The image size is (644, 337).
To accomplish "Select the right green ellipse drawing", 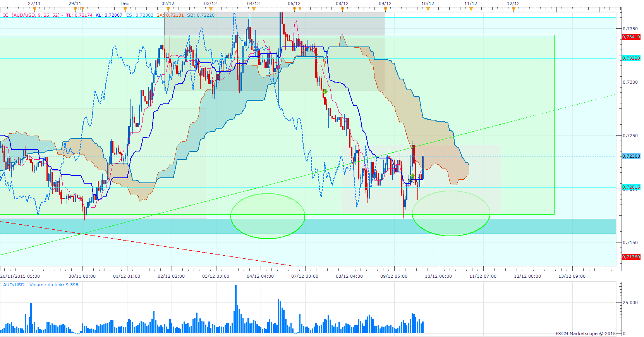I will [451, 213].
